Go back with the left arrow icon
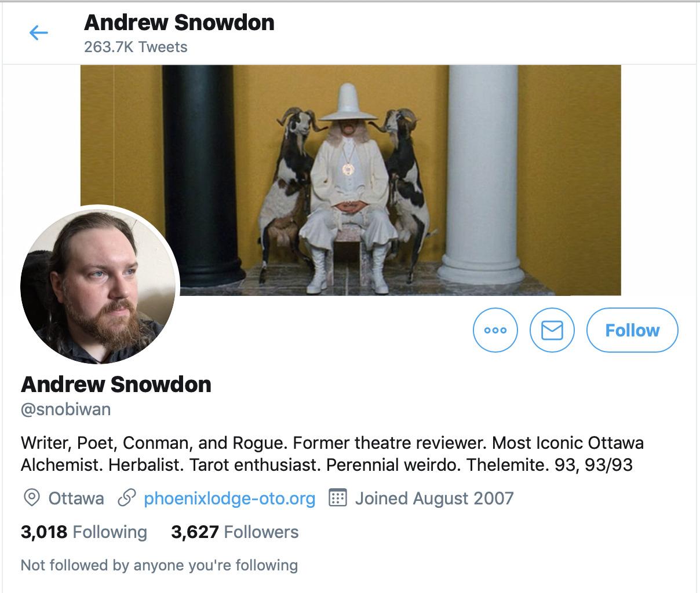700x593 pixels. click(38, 32)
